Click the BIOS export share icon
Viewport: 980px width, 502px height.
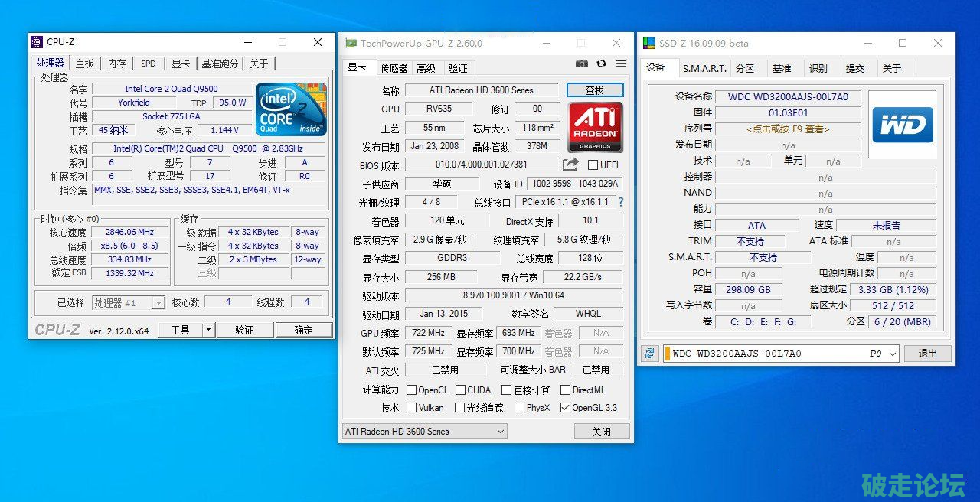coord(570,165)
